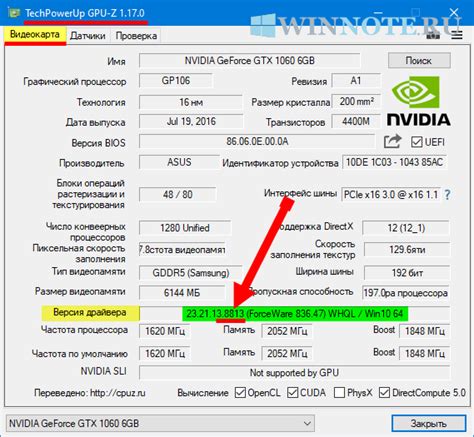Click the 2052 МГц memory field in Частота процессора row

(x=287, y=331)
